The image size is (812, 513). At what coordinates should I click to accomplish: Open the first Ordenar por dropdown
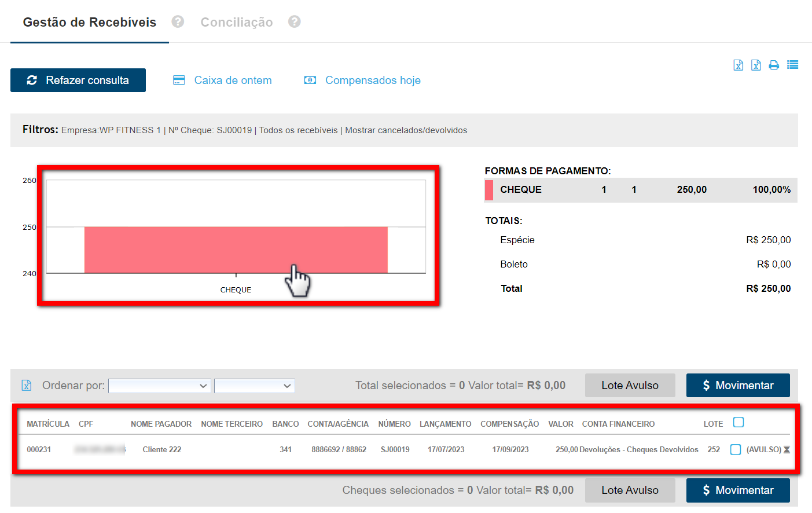[159, 386]
